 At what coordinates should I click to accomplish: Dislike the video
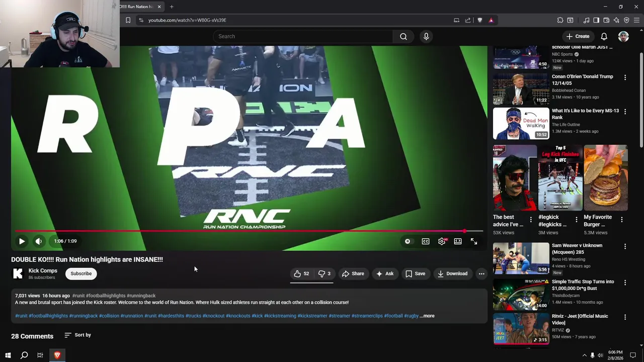(324, 274)
